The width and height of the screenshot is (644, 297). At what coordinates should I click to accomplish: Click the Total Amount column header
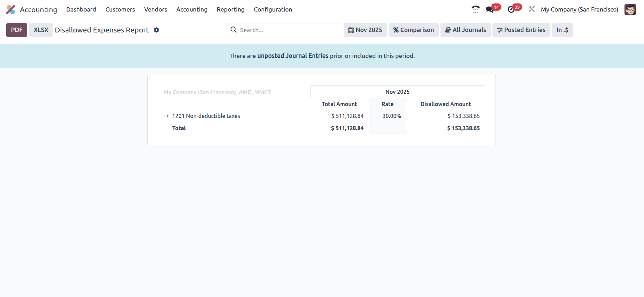[339, 104]
